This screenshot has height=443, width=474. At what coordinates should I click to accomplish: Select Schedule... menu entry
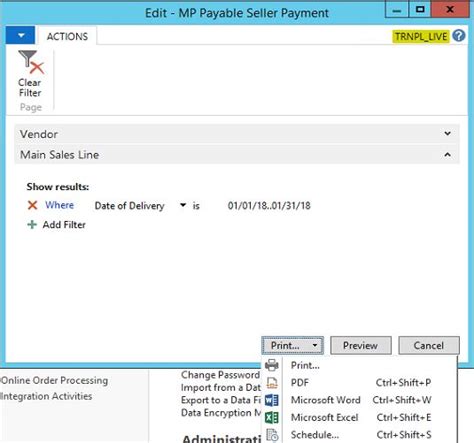click(x=315, y=435)
